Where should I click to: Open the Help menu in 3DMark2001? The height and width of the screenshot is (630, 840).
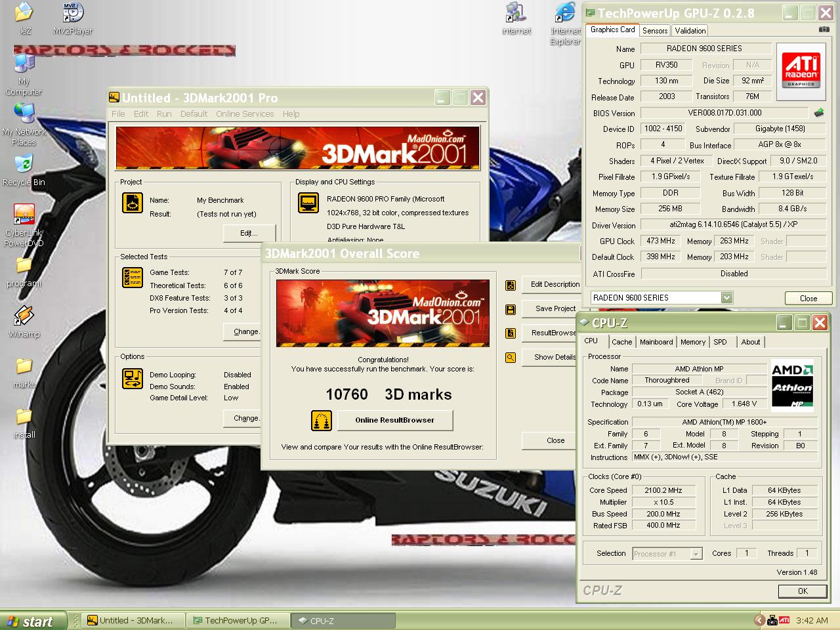[291, 114]
